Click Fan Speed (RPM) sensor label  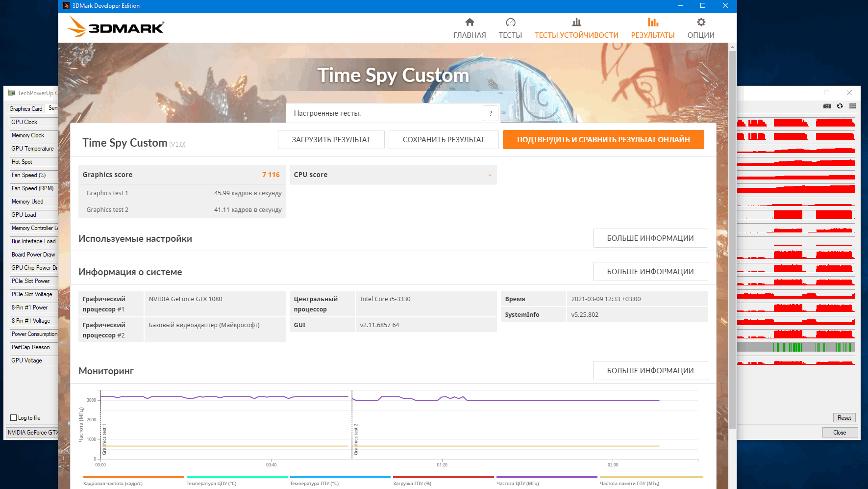[33, 188]
